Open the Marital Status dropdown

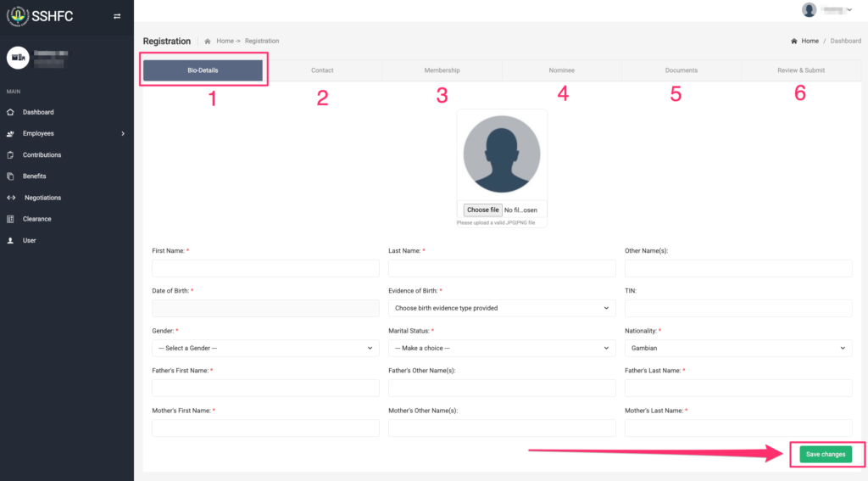(x=502, y=348)
